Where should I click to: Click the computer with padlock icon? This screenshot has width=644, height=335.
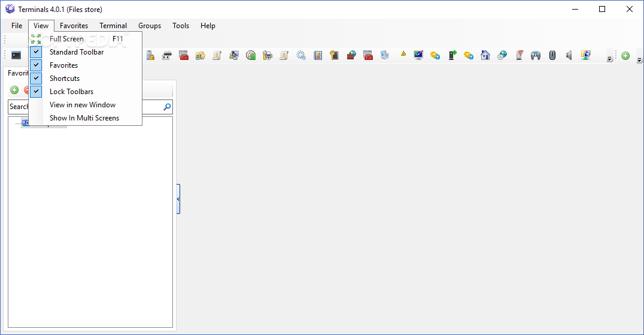click(x=150, y=55)
